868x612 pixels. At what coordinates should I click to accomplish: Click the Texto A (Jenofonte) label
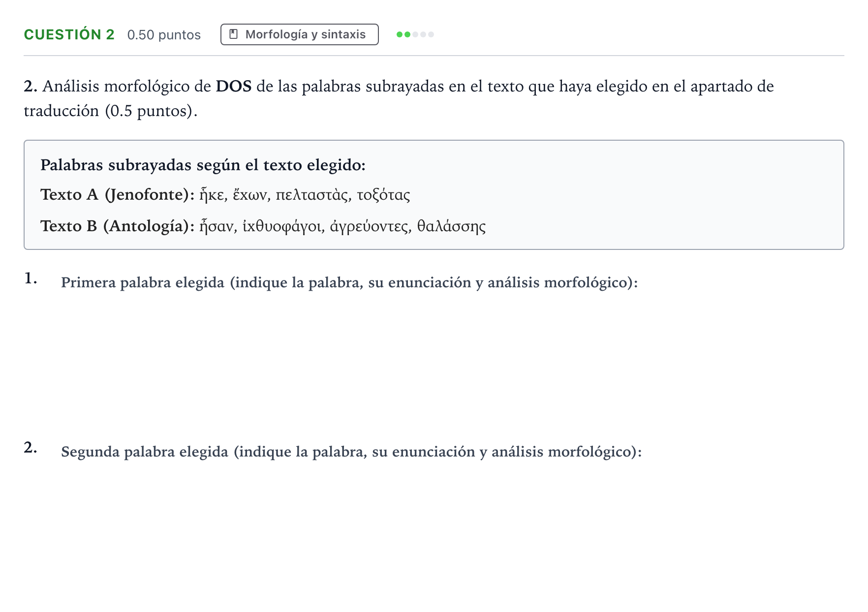pyautogui.click(x=117, y=195)
